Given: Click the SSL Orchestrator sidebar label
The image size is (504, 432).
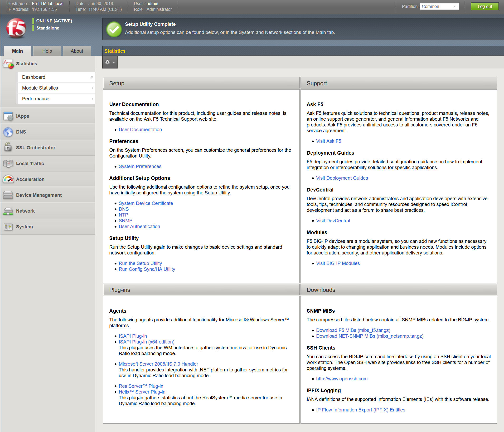Looking at the screenshot, I should 36,148.
